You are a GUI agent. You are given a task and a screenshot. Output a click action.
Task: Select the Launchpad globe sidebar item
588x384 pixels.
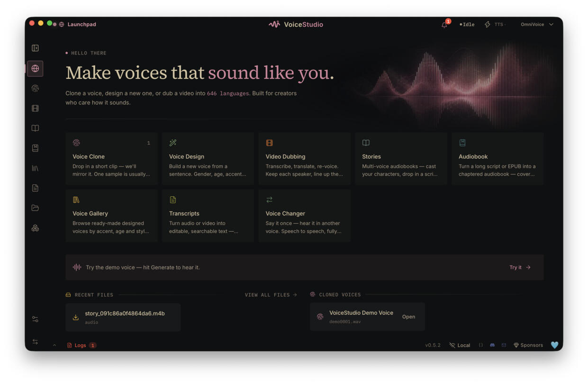click(x=35, y=68)
